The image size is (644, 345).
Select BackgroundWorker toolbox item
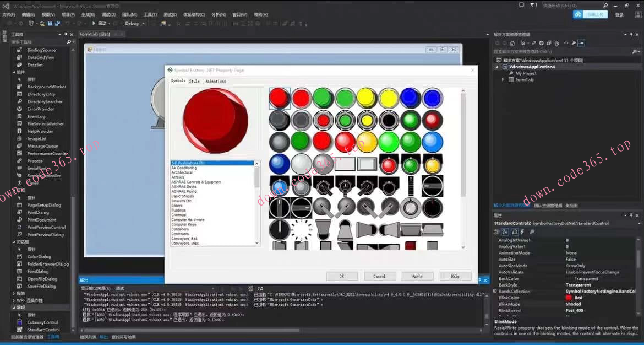(46, 87)
